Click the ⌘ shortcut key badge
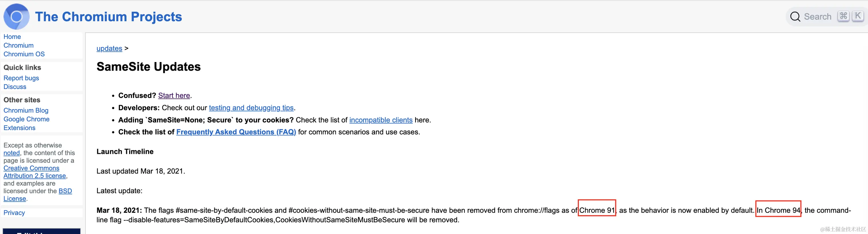The height and width of the screenshot is (234, 868). 843,16
